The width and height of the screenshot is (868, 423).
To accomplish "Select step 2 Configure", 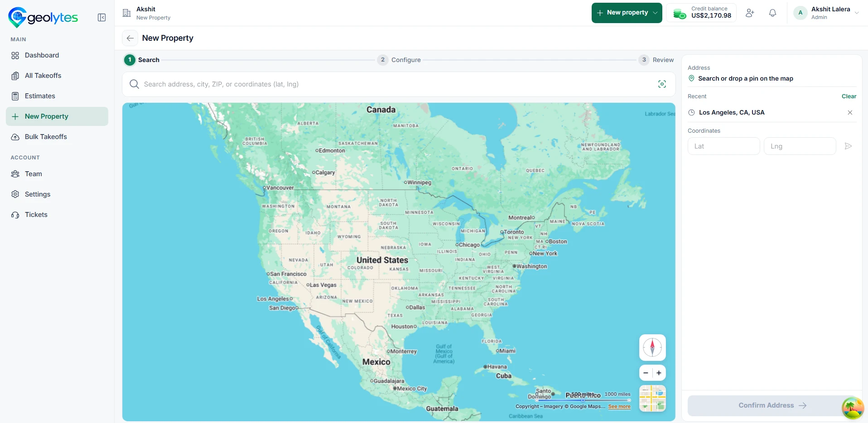I will [399, 60].
